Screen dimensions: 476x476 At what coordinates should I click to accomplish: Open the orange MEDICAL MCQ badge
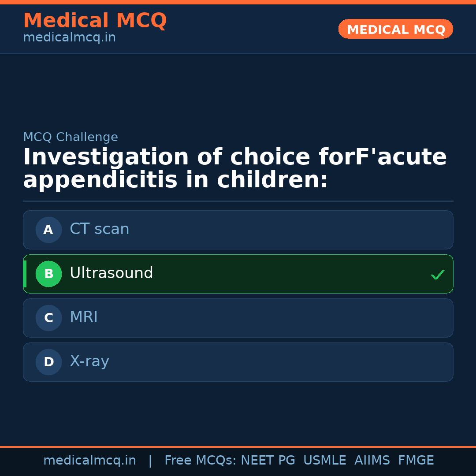pyautogui.click(x=395, y=29)
